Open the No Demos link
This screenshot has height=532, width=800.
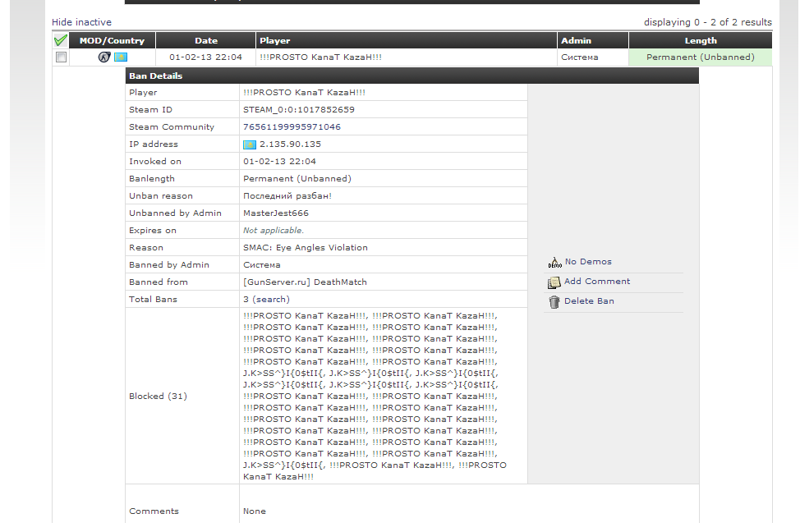[x=588, y=262]
